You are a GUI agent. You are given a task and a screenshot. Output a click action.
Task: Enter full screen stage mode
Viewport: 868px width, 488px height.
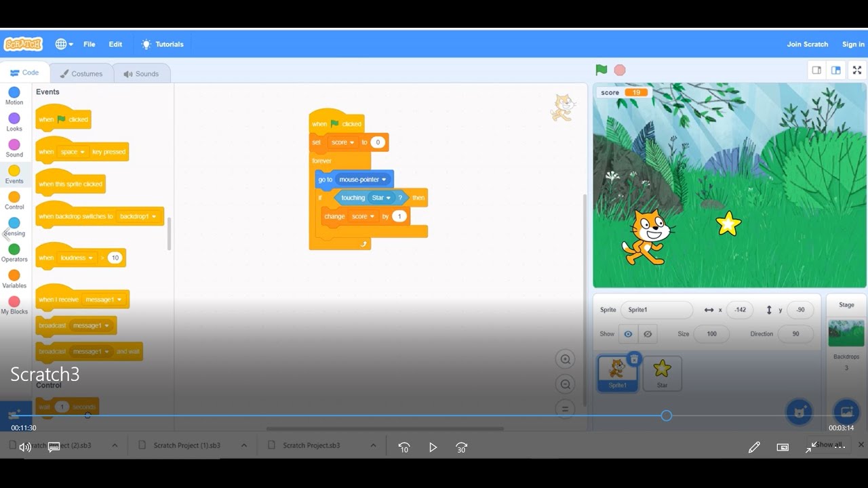pyautogui.click(x=857, y=70)
